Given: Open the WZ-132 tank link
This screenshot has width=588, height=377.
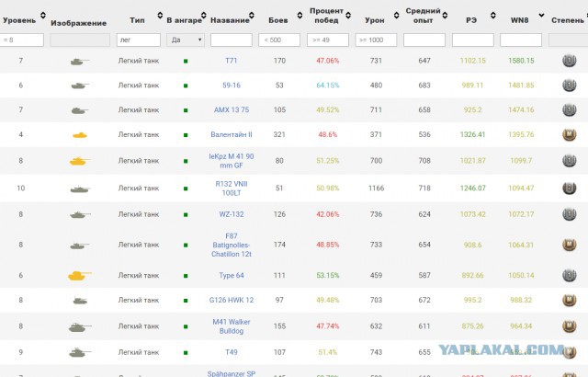Looking at the screenshot, I should 231,214.
